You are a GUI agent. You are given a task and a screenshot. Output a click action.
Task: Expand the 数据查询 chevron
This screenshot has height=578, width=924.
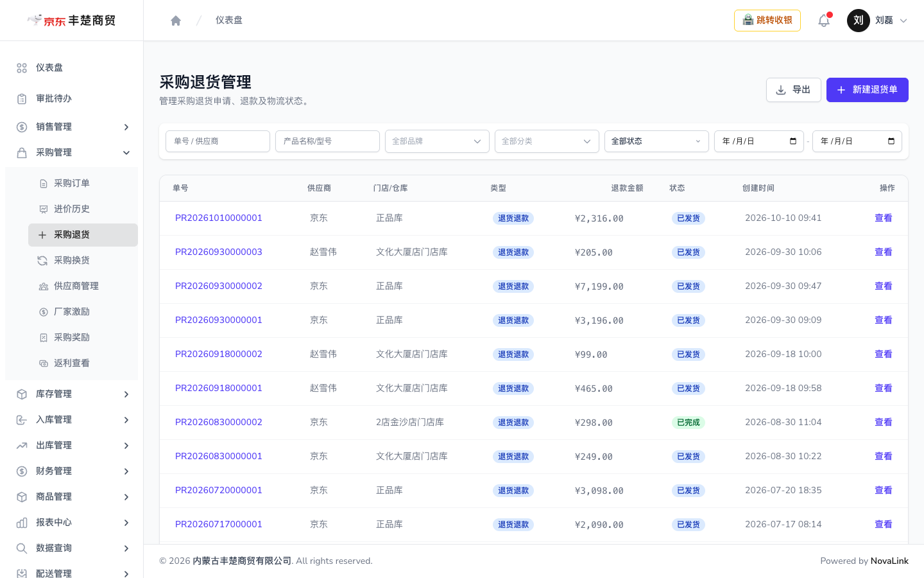click(126, 548)
